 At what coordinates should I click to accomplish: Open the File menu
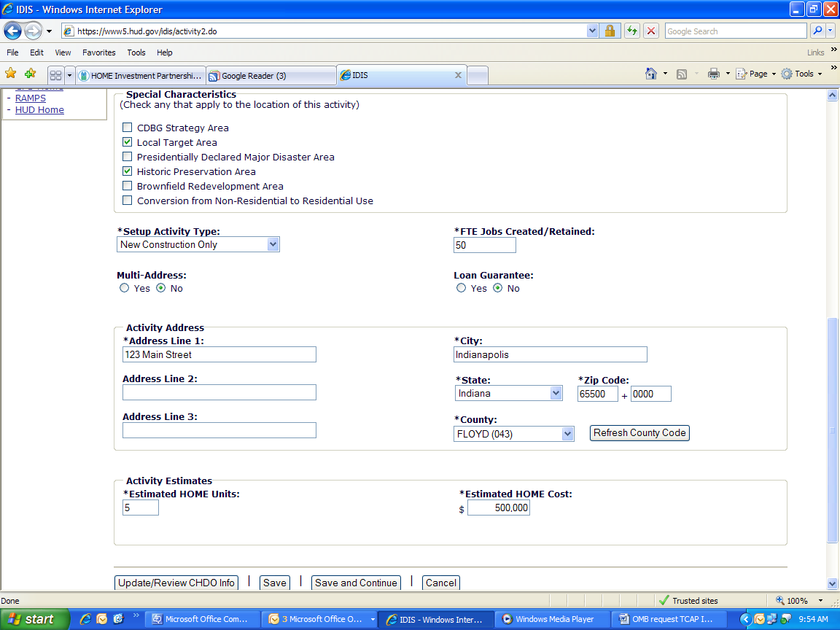(12, 52)
